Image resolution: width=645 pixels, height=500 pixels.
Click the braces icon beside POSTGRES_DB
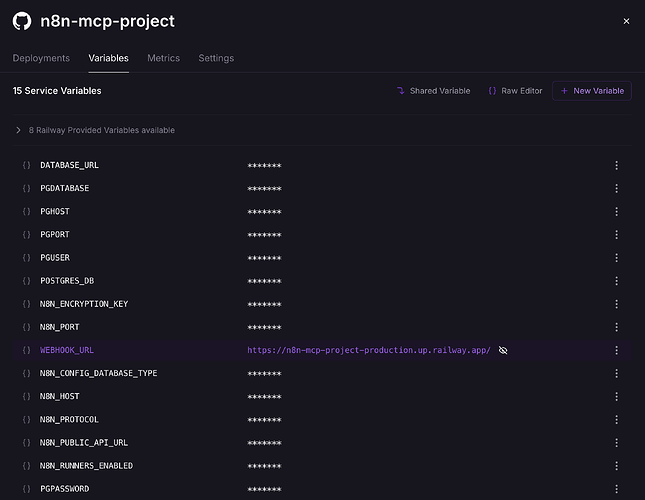pos(26,281)
